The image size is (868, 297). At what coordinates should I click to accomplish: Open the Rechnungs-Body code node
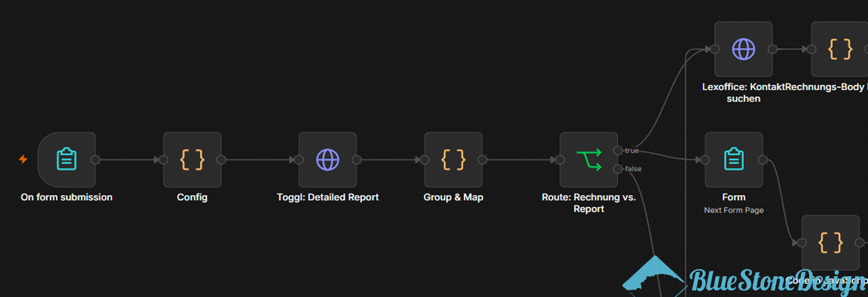[839, 49]
